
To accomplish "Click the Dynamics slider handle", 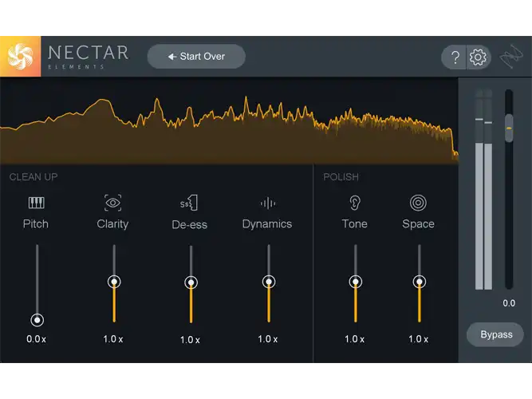I will (269, 282).
